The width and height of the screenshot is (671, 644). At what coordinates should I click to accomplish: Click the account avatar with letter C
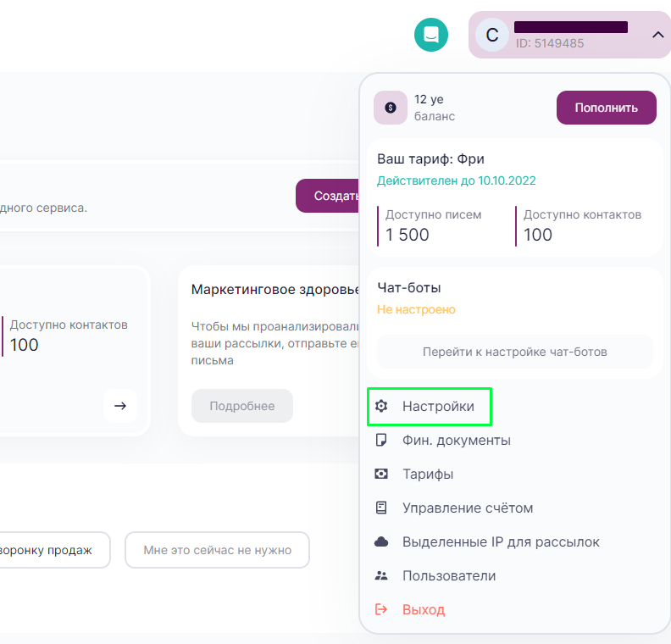(492, 35)
